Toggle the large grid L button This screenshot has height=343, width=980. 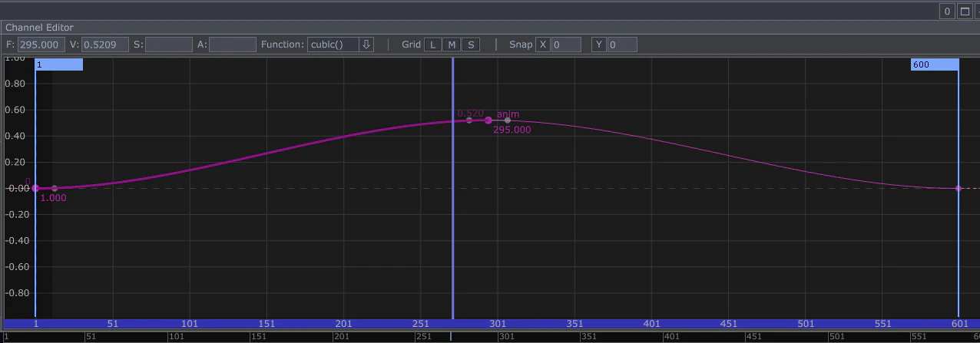click(x=433, y=45)
